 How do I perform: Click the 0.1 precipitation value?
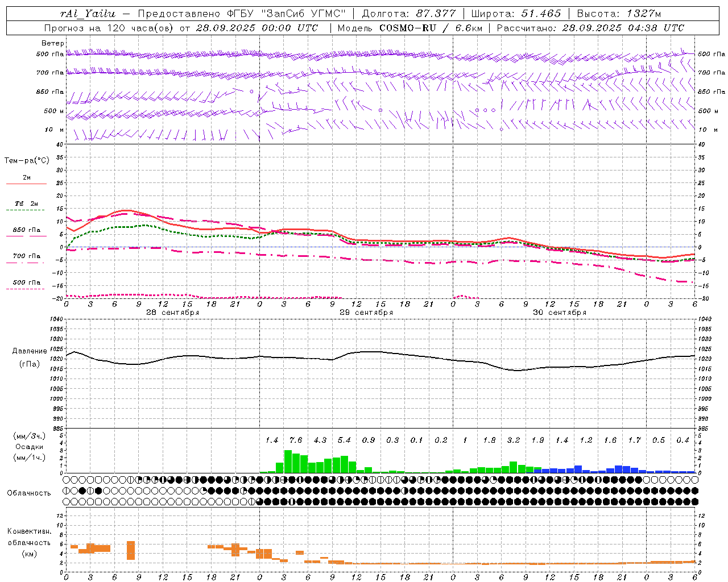[417, 440]
